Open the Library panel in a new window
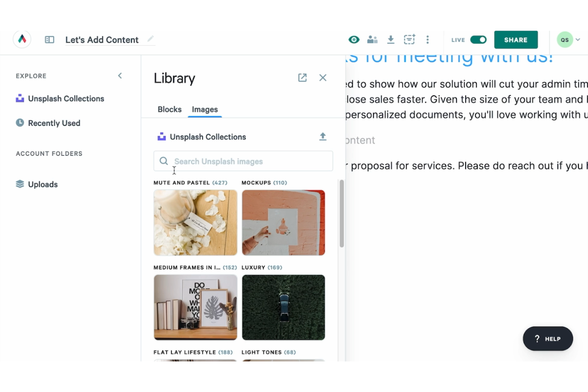This screenshot has width=588, height=392. point(302,77)
